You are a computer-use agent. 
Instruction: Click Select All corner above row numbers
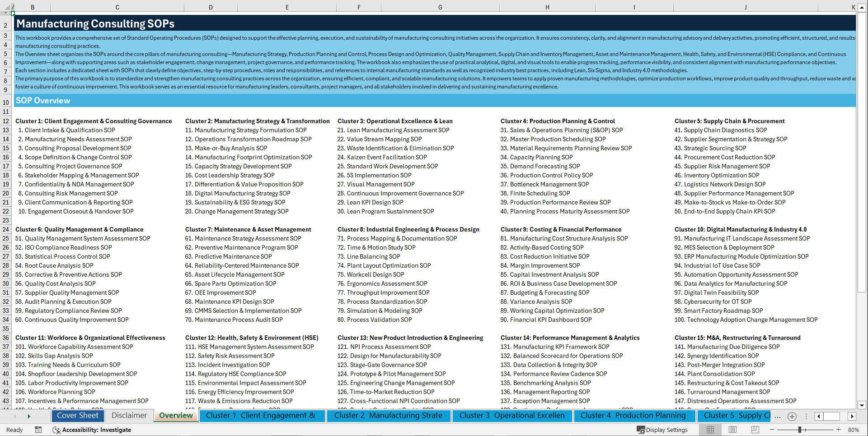coord(6,7)
